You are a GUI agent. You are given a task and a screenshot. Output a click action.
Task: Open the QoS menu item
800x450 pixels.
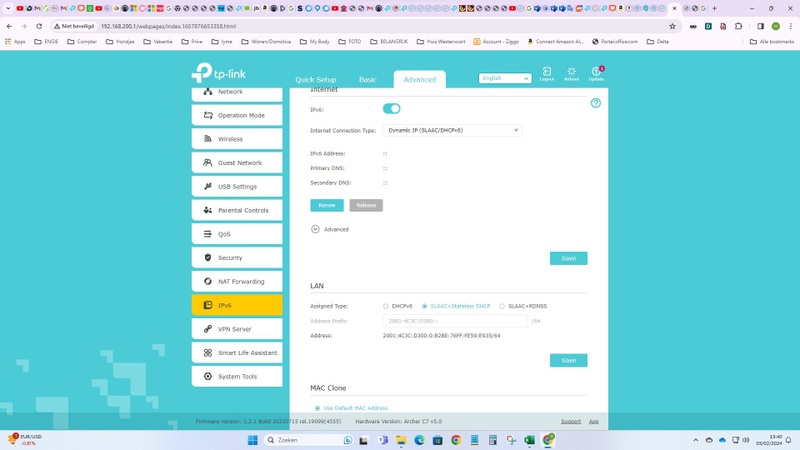(x=237, y=234)
